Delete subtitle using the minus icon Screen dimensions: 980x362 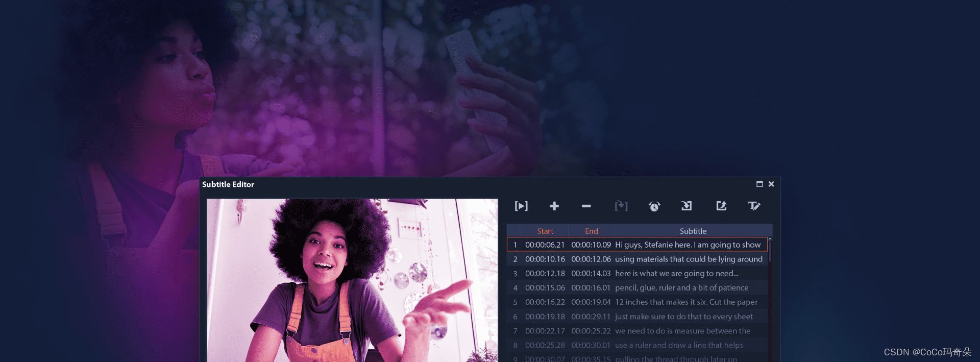[x=586, y=206]
